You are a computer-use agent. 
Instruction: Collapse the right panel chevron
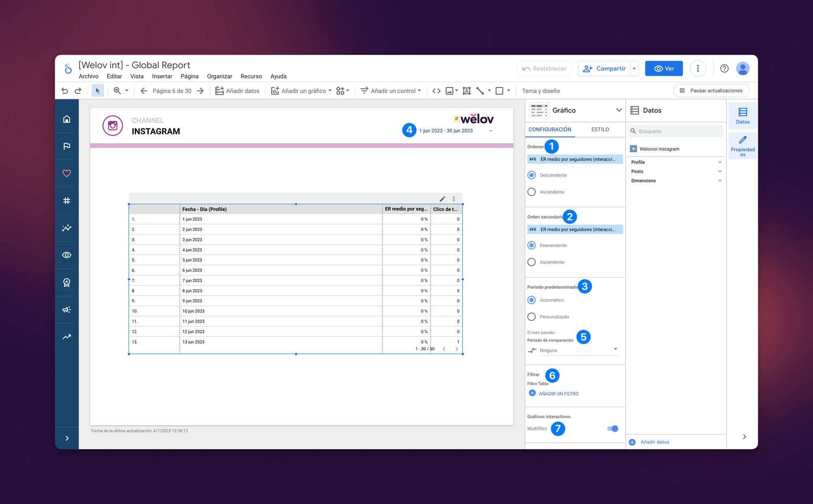click(744, 437)
